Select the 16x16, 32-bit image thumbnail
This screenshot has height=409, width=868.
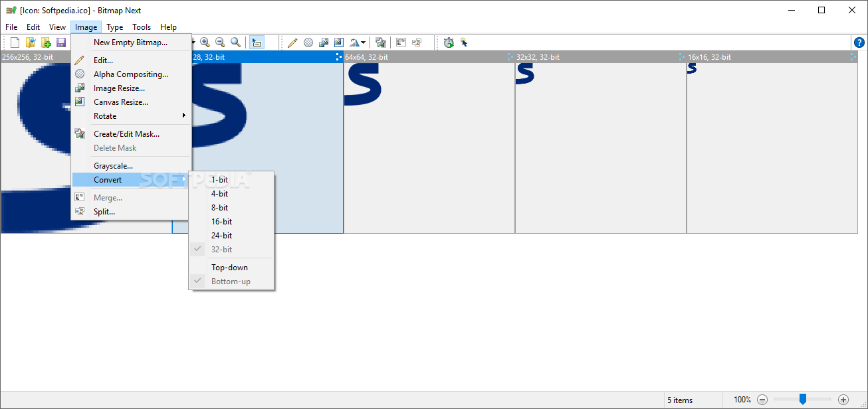772,148
